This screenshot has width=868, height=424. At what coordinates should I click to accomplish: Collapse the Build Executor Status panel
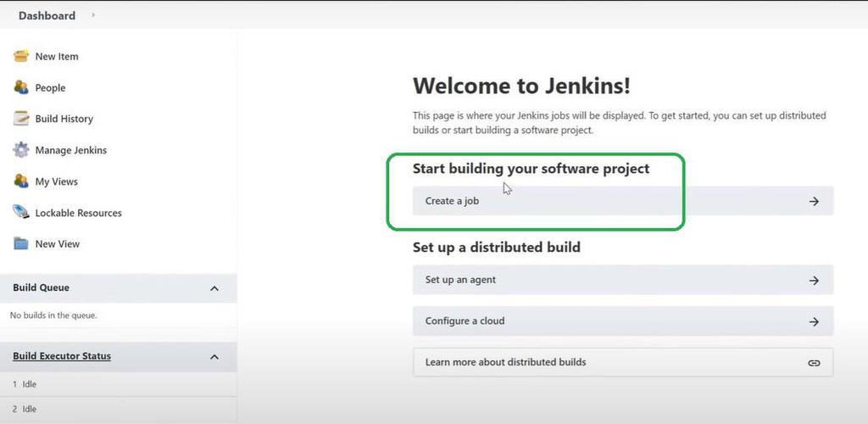214,357
